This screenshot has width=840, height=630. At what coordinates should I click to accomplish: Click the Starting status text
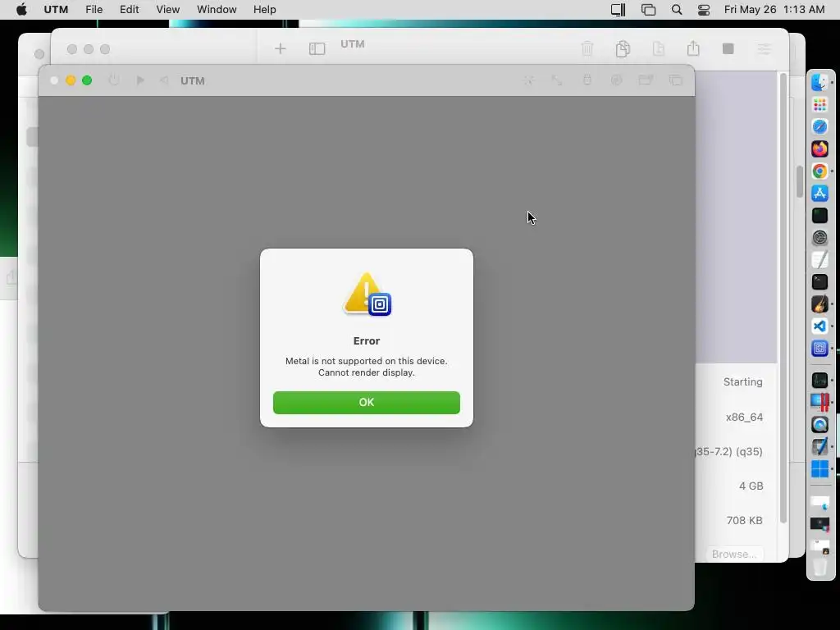[742, 382]
